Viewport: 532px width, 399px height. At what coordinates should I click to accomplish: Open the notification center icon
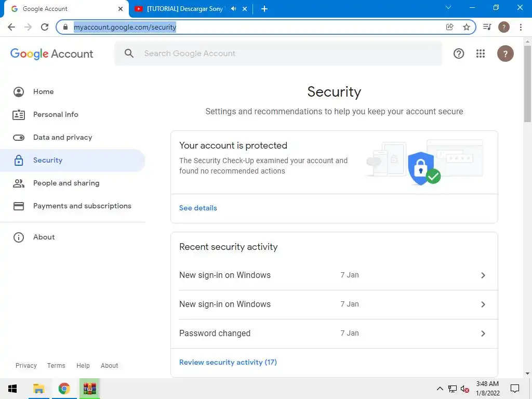[515, 389]
